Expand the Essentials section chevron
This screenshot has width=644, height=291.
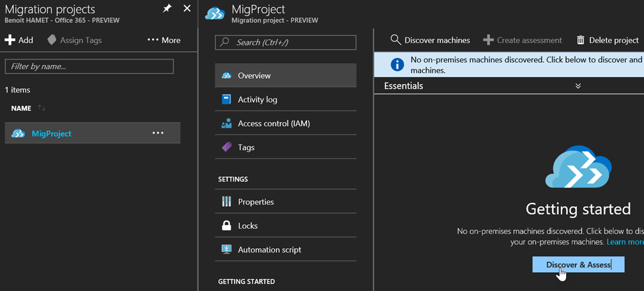[578, 86]
